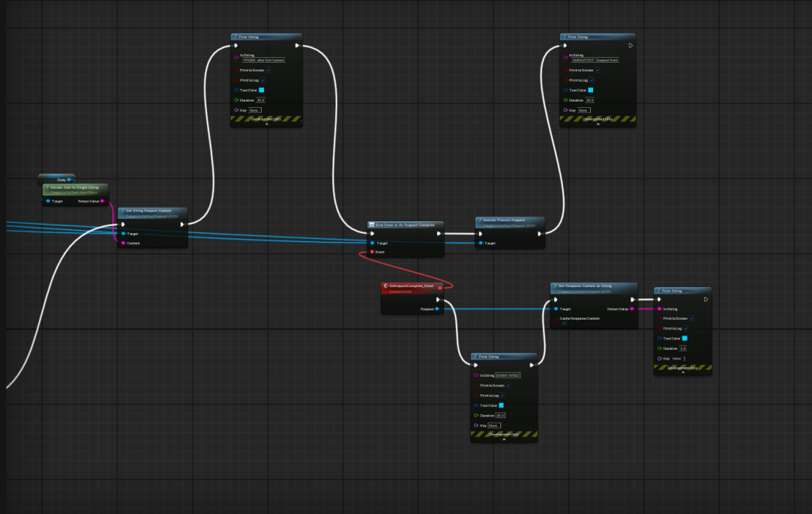Collapse the SMOKETEST Print String advanced pins arrow
Viewport: 812px width, 514px height.
(598, 125)
